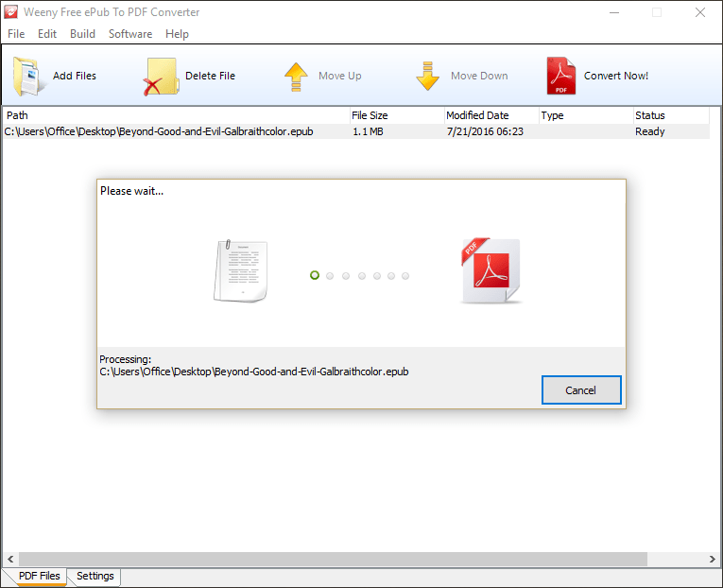The image size is (723, 588).
Task: Select the Beyond-Good-and-Evil epub file row
Action: click(x=356, y=131)
